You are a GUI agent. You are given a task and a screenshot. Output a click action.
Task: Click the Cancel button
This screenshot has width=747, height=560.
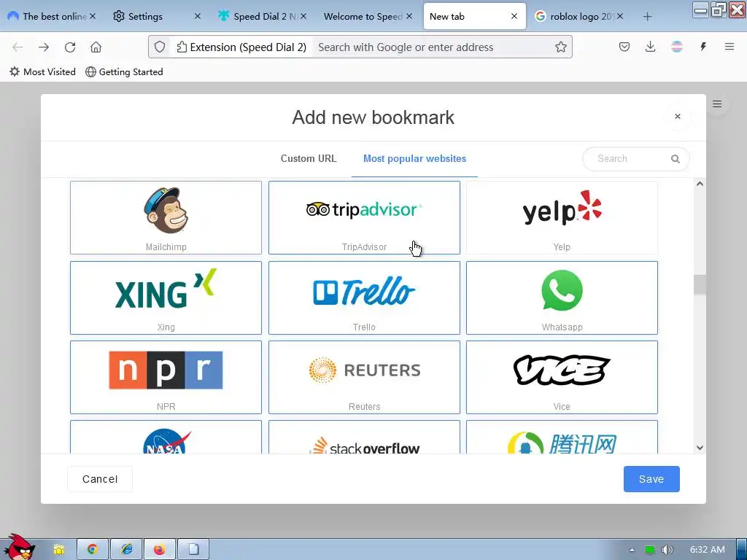coord(100,479)
